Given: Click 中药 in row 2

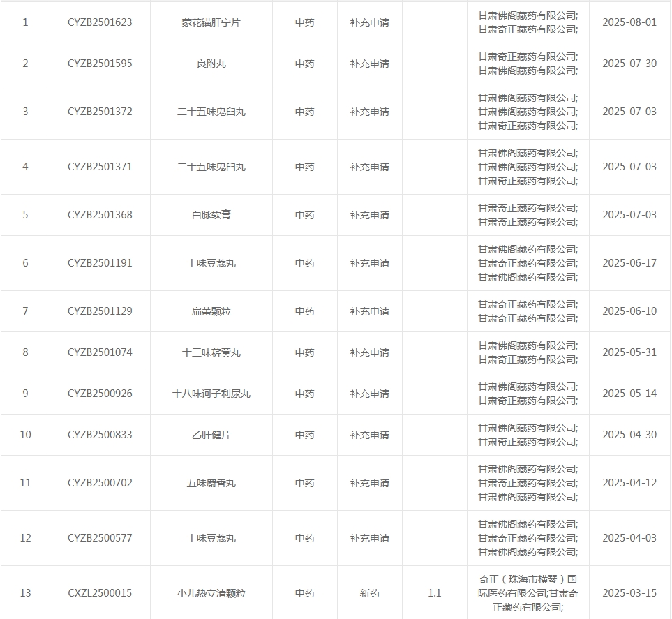Looking at the screenshot, I should (x=305, y=64).
